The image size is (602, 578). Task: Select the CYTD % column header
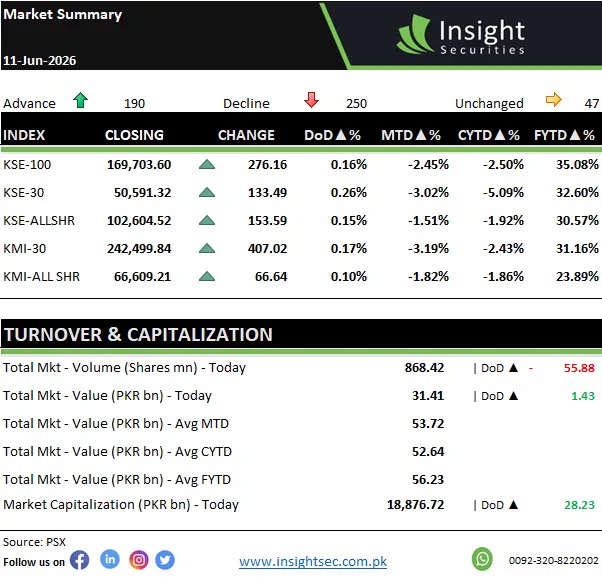(x=488, y=135)
